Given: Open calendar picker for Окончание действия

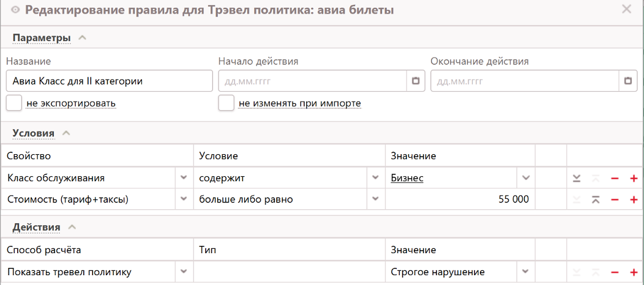Looking at the screenshot, I should [627, 81].
